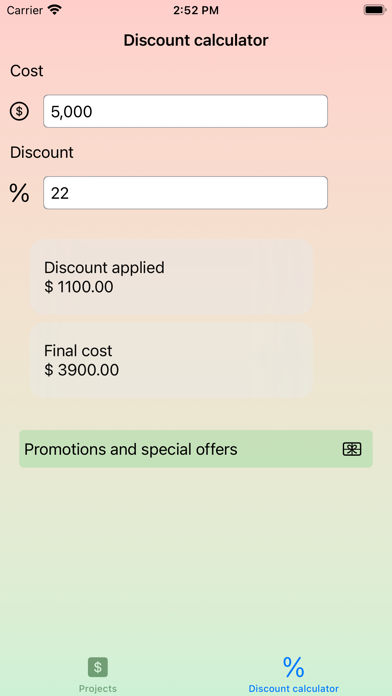
Task: Tap the Cost section label
Action: pos(27,71)
